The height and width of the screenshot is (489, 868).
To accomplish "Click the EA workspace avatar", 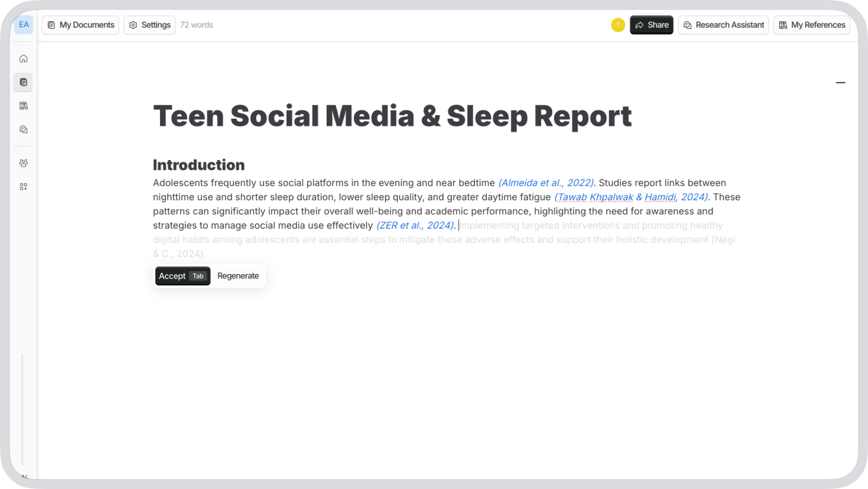I will [x=24, y=24].
